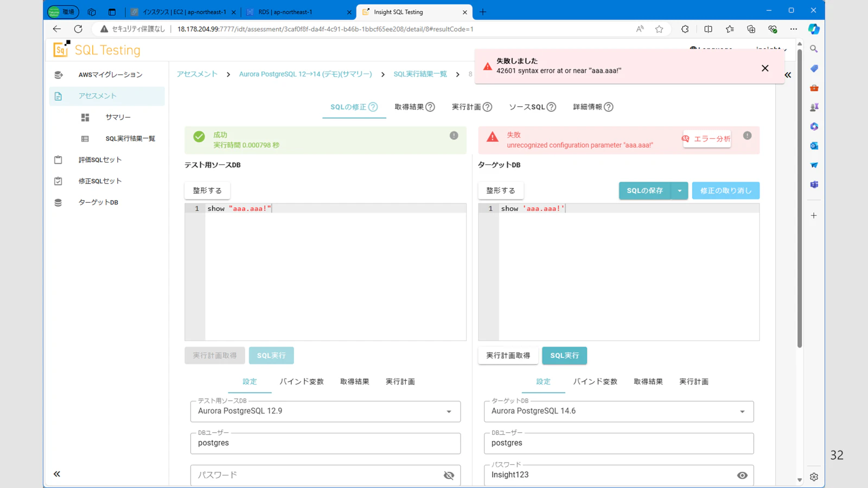The width and height of the screenshot is (868, 488).
Task: Switch to SQLの修正 tab
Action: [x=354, y=107]
